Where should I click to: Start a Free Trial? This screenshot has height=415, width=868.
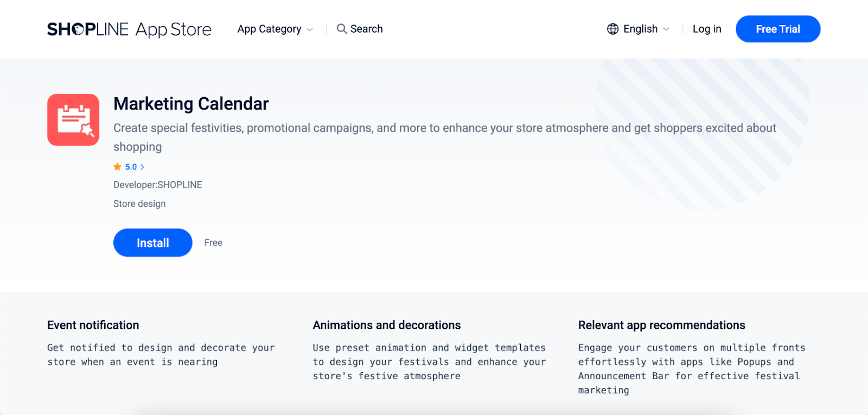(x=777, y=29)
